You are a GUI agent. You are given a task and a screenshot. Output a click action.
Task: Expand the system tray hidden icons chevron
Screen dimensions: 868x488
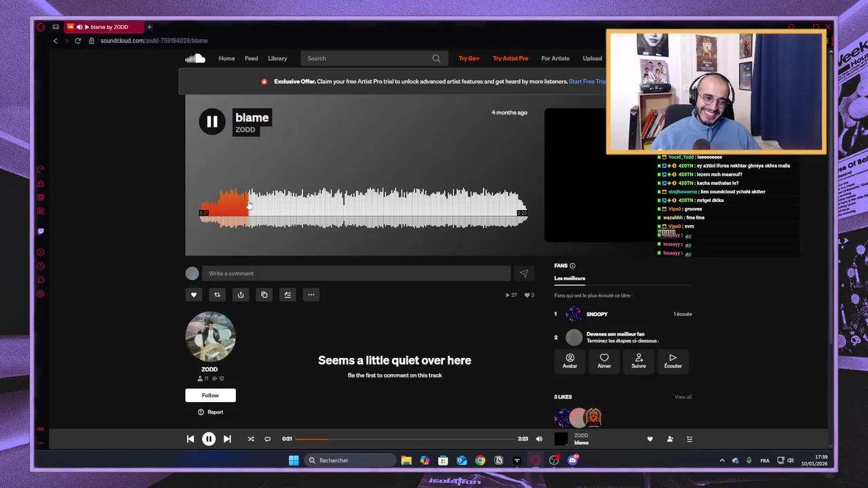pos(722,461)
